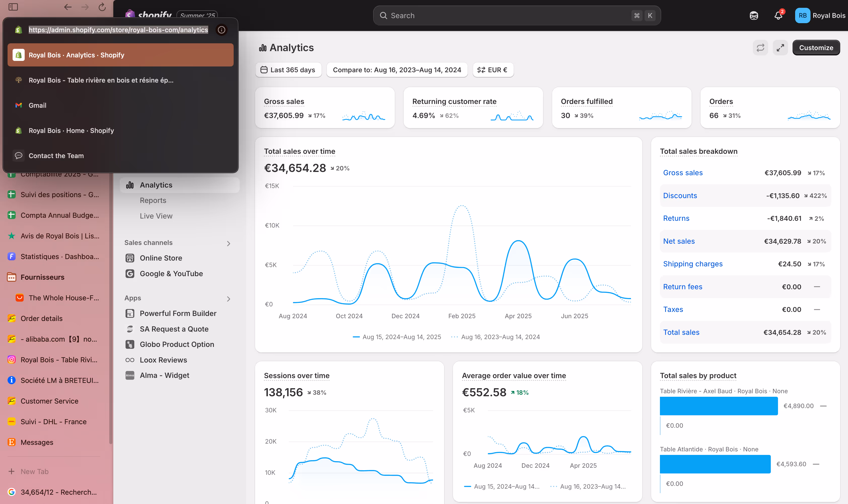The image size is (848, 504).
Task: Click the fullscreen expand arrows icon
Action: click(x=780, y=48)
